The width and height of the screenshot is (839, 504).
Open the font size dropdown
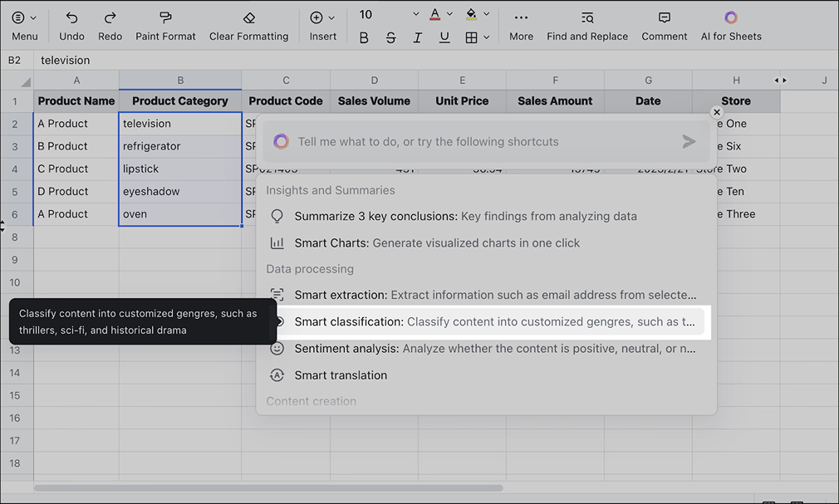(x=416, y=14)
